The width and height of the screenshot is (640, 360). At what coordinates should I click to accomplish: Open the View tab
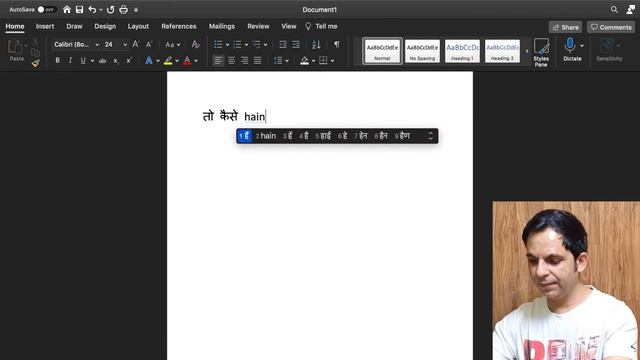point(289,26)
